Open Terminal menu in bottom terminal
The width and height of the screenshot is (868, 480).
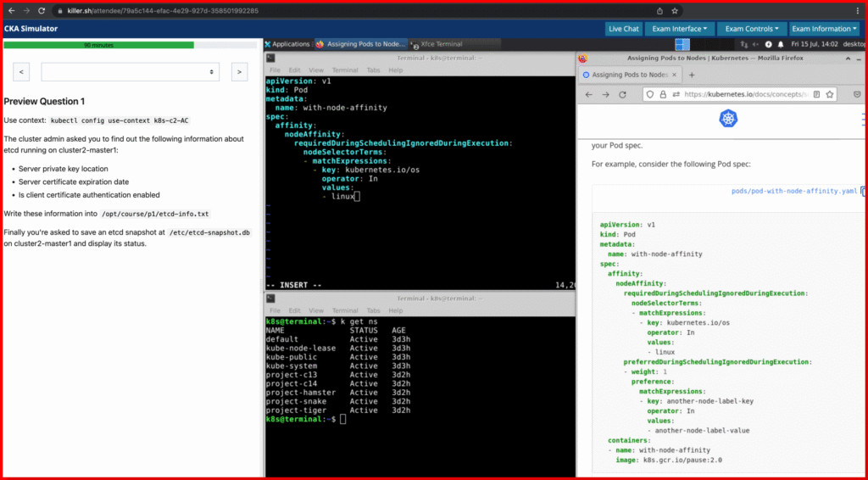click(x=345, y=310)
